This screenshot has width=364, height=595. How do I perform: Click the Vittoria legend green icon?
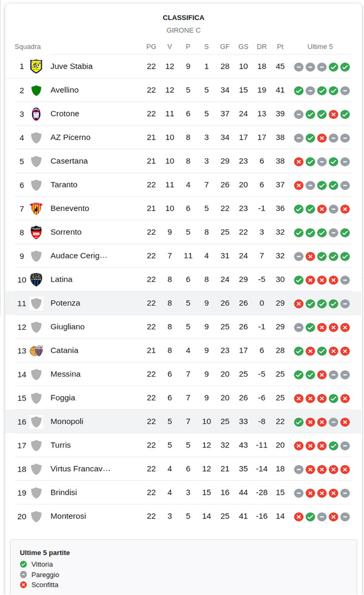tap(24, 564)
